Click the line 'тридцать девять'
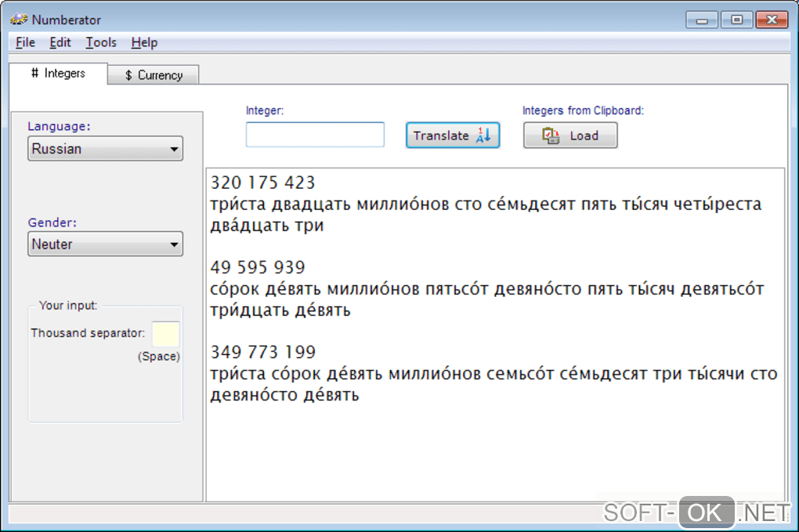799x532 pixels. pos(280,309)
